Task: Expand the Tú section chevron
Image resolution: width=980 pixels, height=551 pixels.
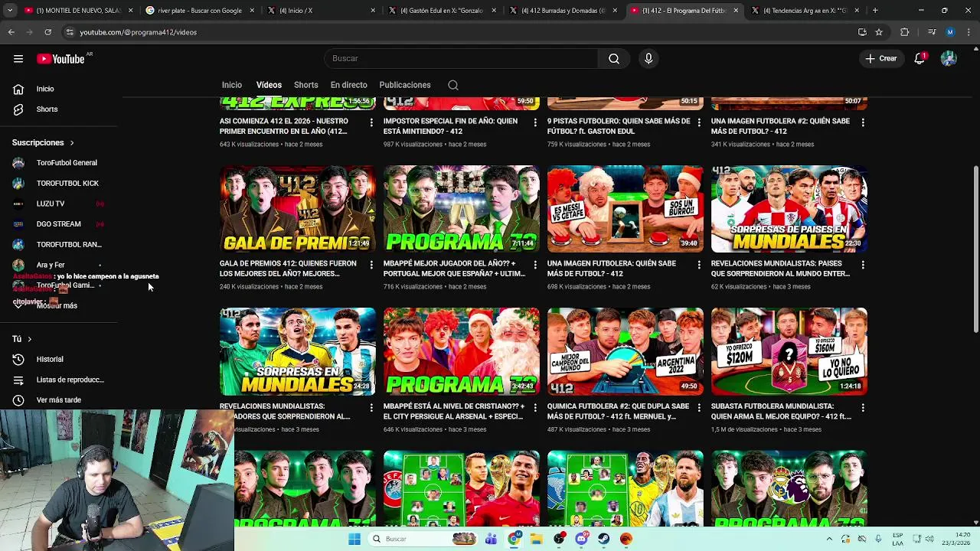Action: coord(30,339)
